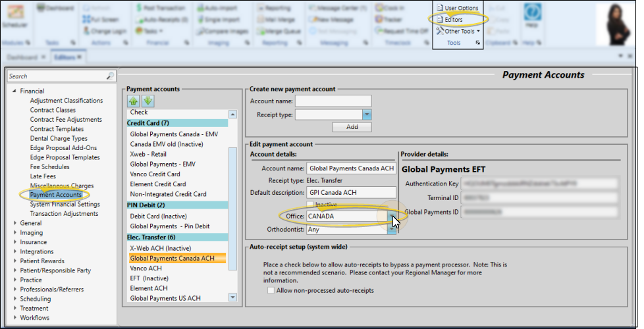Expand the Scheduling tree node
644x329 pixels.
(14, 299)
